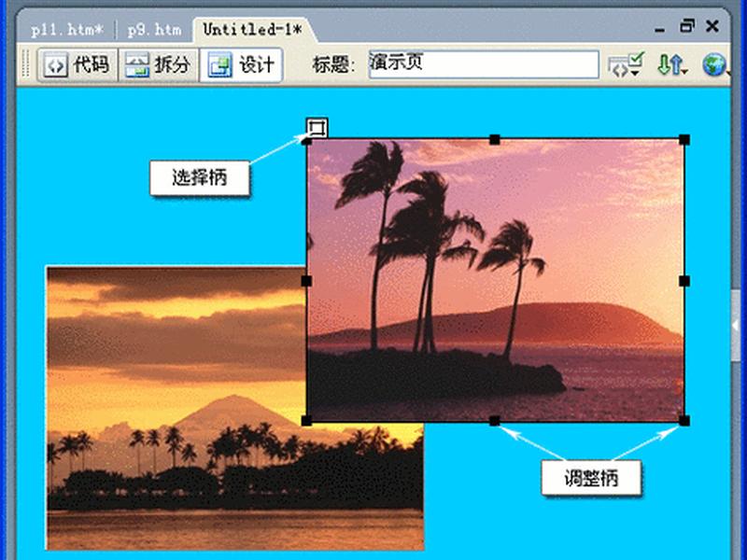The height and width of the screenshot is (560, 747).
Task: Collapse the right panel with side arrow
Action: tap(736, 326)
